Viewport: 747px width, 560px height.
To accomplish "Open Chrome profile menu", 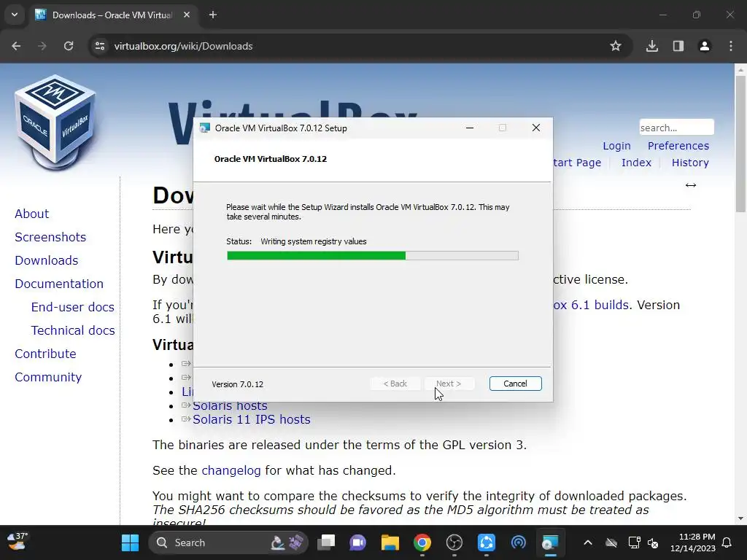I will pyautogui.click(x=704, y=46).
